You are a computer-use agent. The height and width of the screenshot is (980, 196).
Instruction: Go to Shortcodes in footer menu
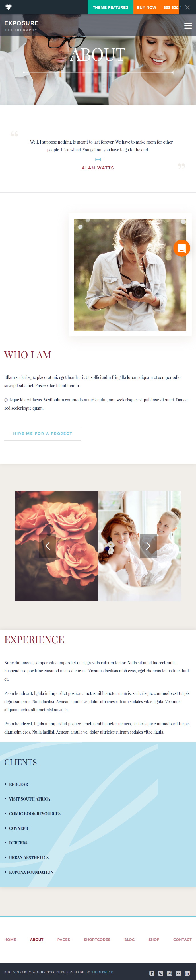[97, 939]
